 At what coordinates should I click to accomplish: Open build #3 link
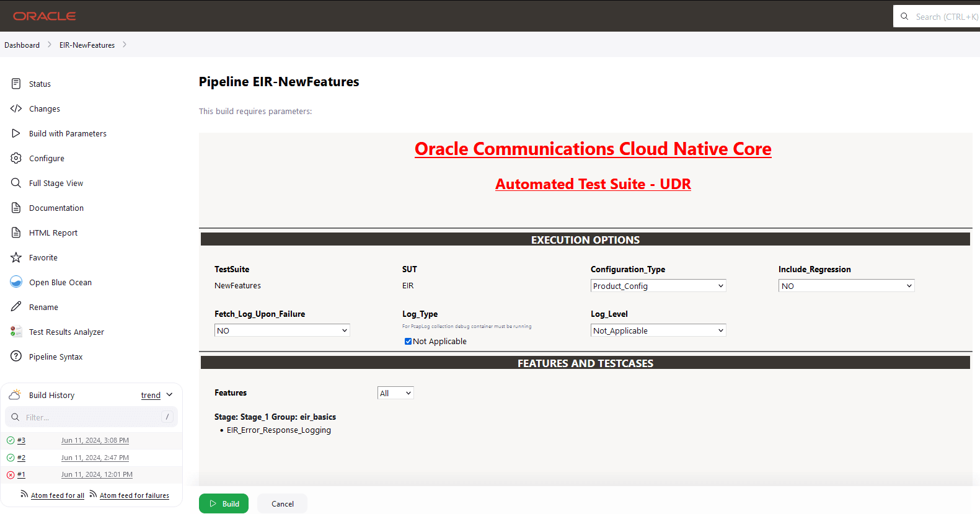point(21,440)
